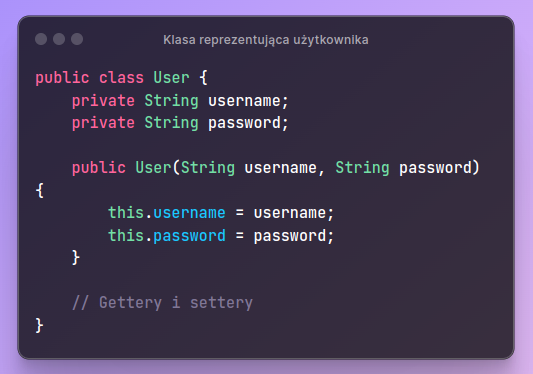
Task: Click 'username;' in the first field declaration
Action: point(248,101)
